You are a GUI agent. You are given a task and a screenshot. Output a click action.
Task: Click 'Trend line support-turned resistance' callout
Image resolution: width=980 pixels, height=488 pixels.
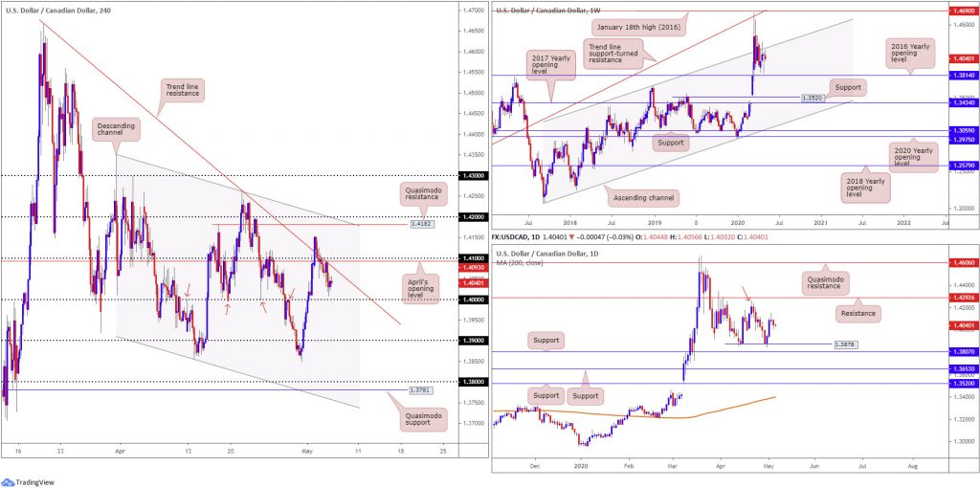tap(613, 53)
